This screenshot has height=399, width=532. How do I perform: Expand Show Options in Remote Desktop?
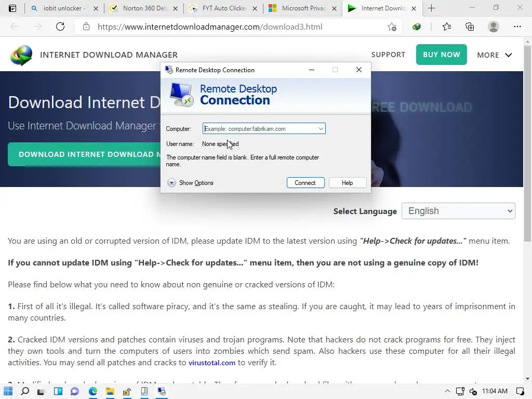(x=190, y=183)
